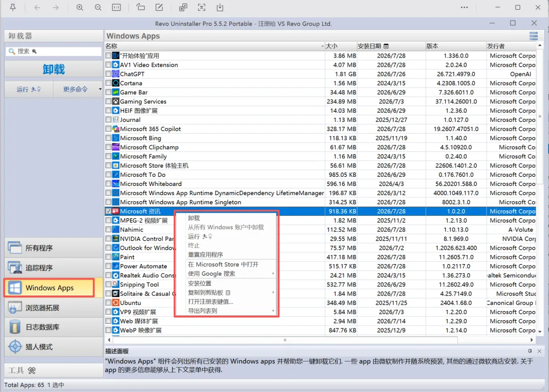Screen dimensions: 549x392
Task: Open 猎人模式 in sidebar
Action: pos(53,347)
